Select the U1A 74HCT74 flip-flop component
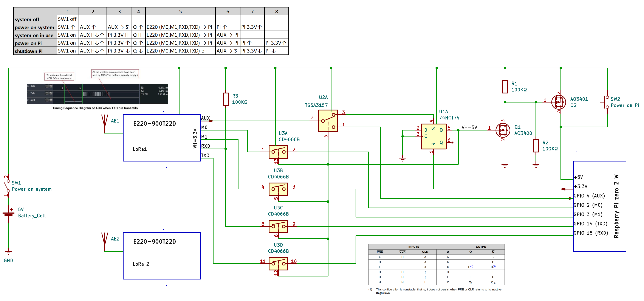This screenshot has width=644, height=301. [x=433, y=136]
